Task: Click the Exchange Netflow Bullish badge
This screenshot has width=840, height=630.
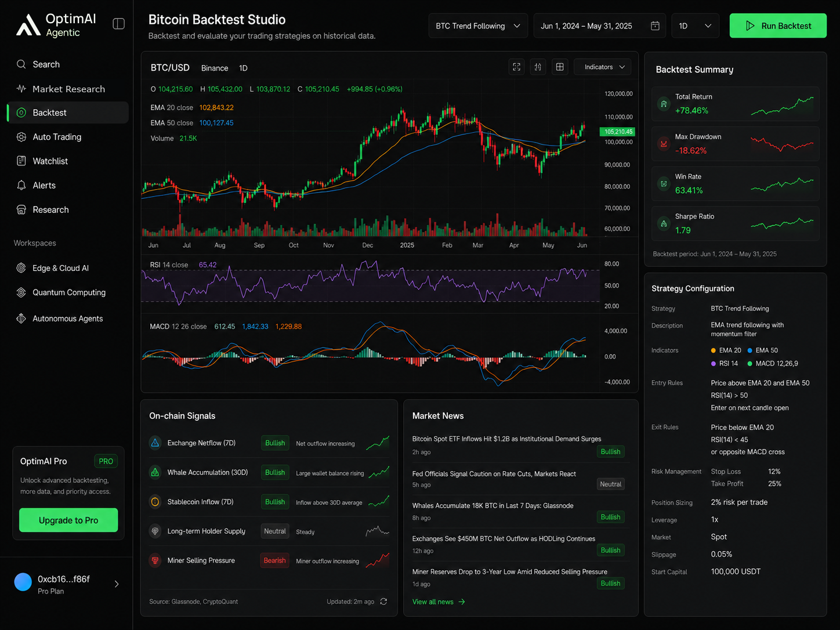Action: coord(275,443)
